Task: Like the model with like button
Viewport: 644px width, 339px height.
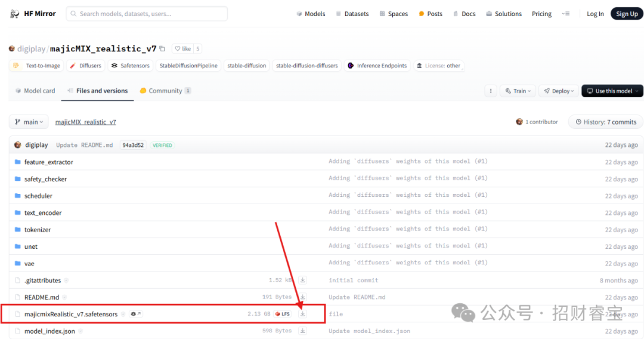Action: pos(183,48)
